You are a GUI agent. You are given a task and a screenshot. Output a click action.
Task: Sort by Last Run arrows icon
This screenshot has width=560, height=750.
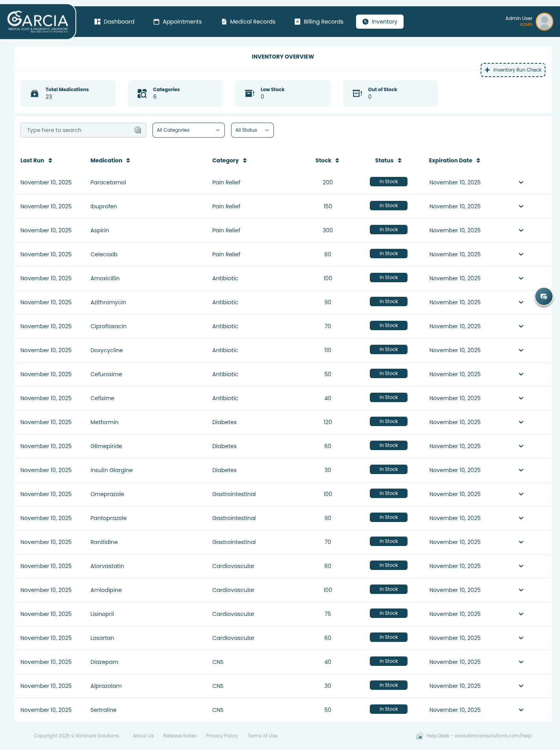50,160
